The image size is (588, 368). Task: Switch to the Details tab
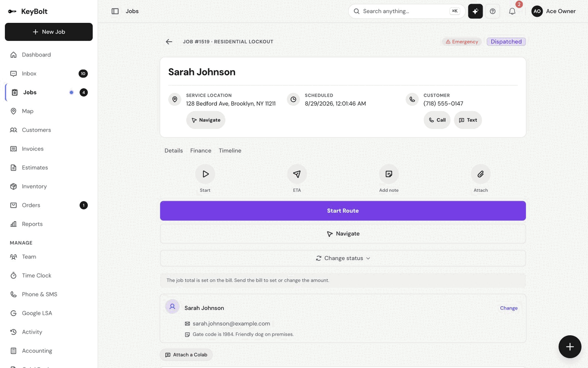173,151
